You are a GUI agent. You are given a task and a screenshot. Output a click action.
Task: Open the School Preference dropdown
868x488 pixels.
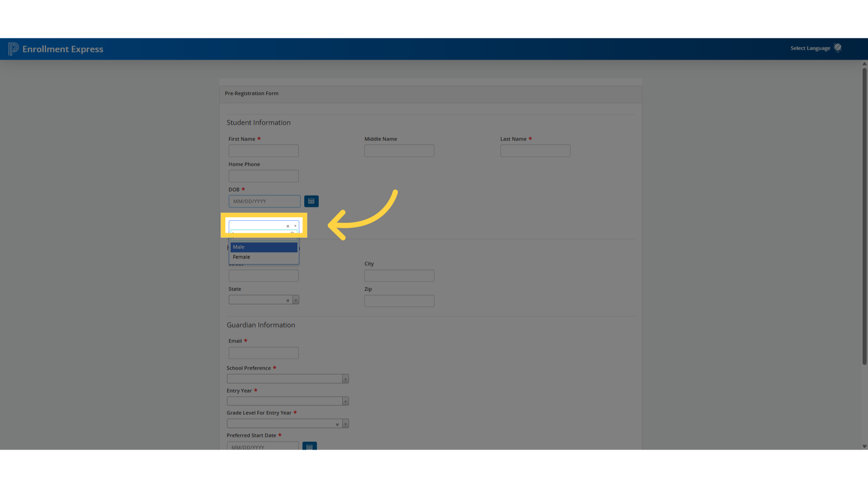coord(288,379)
